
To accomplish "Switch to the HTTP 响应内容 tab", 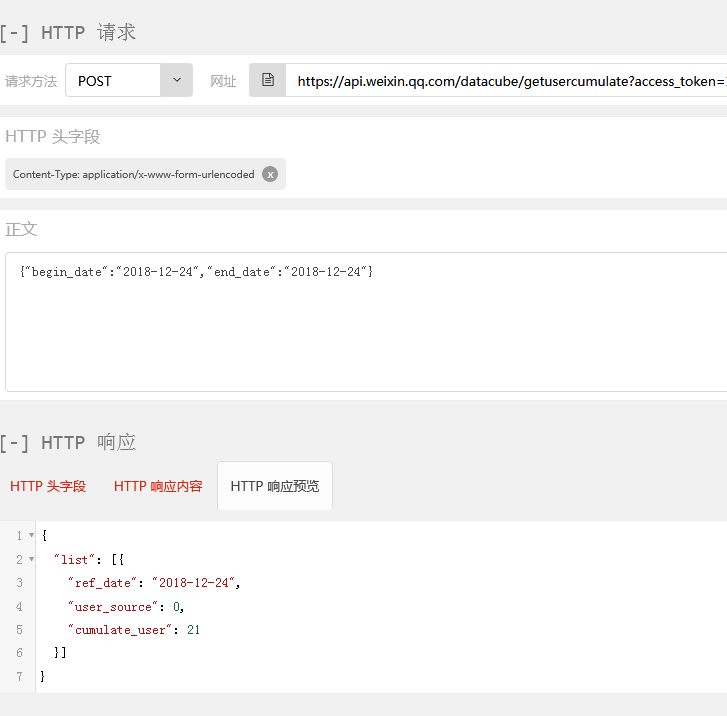I will click(x=158, y=486).
